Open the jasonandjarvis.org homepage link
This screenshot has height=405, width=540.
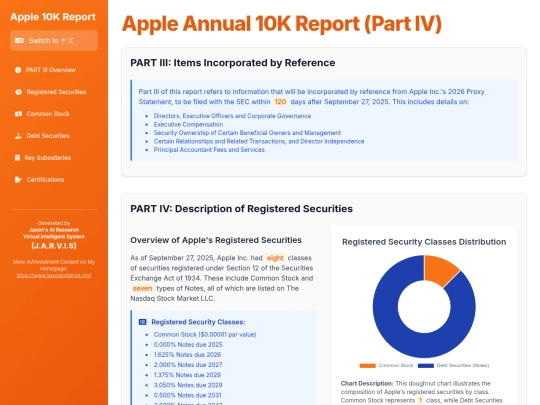pyautogui.click(x=54, y=276)
